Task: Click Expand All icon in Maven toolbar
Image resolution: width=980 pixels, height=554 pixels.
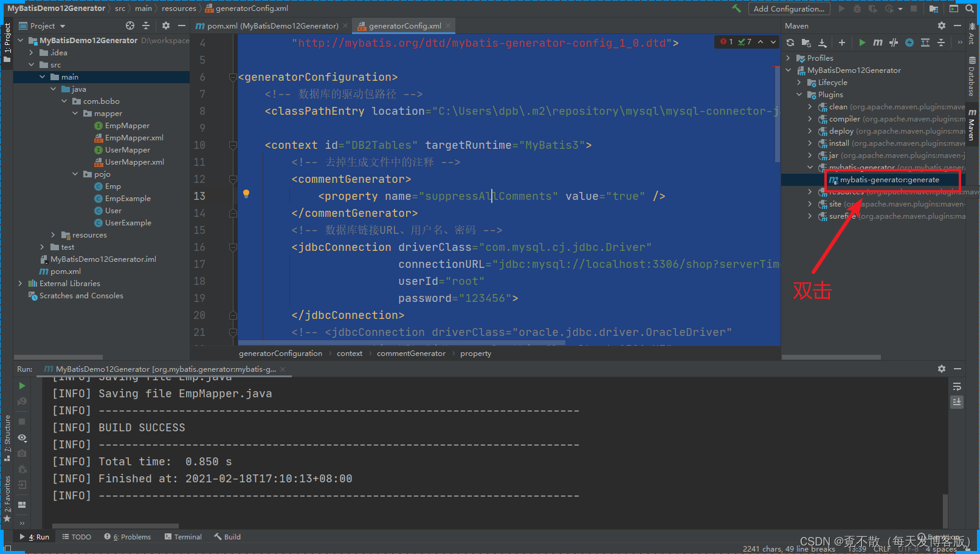Action: (x=925, y=43)
